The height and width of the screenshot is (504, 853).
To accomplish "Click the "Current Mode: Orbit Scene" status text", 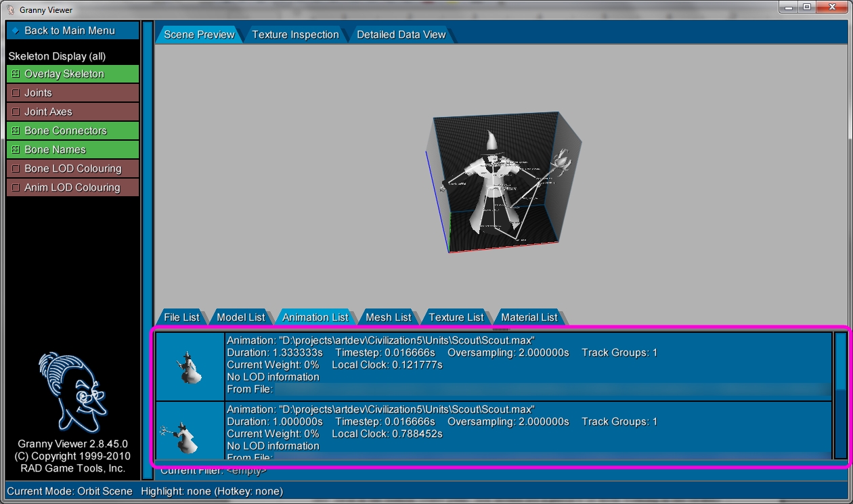I will pyautogui.click(x=70, y=491).
